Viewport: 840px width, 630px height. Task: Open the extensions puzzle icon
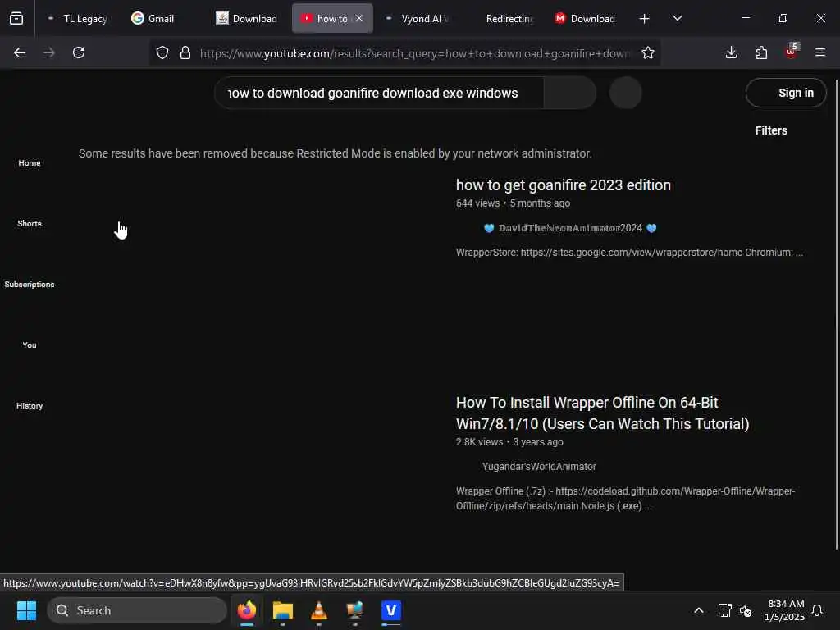coord(761,52)
